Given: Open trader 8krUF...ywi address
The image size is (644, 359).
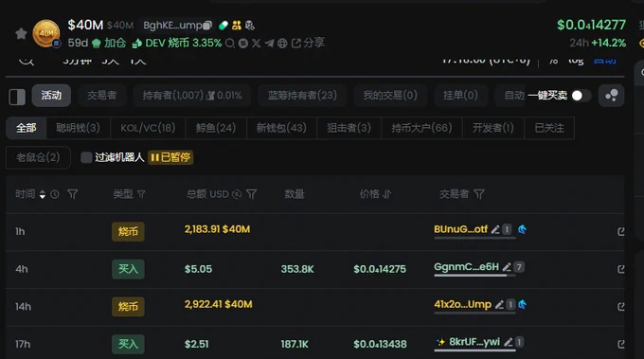Looking at the screenshot, I should pos(474,342).
